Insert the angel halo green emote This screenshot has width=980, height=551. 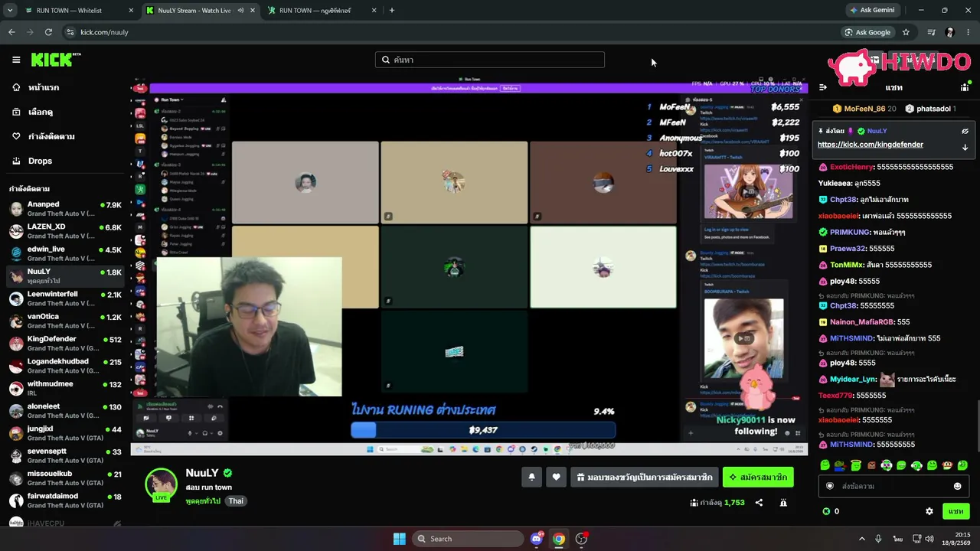click(855, 465)
